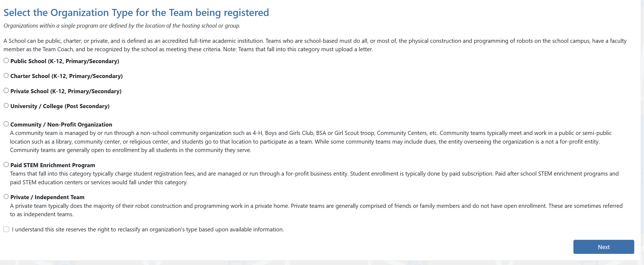
Task: Tick the reclassify acknowledgment checkbox
Action: click(6, 229)
